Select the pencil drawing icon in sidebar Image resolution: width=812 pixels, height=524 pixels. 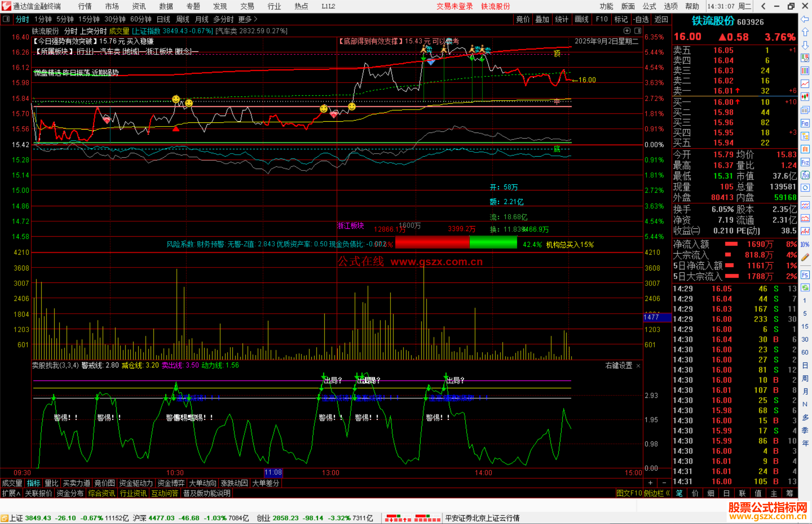point(805,257)
